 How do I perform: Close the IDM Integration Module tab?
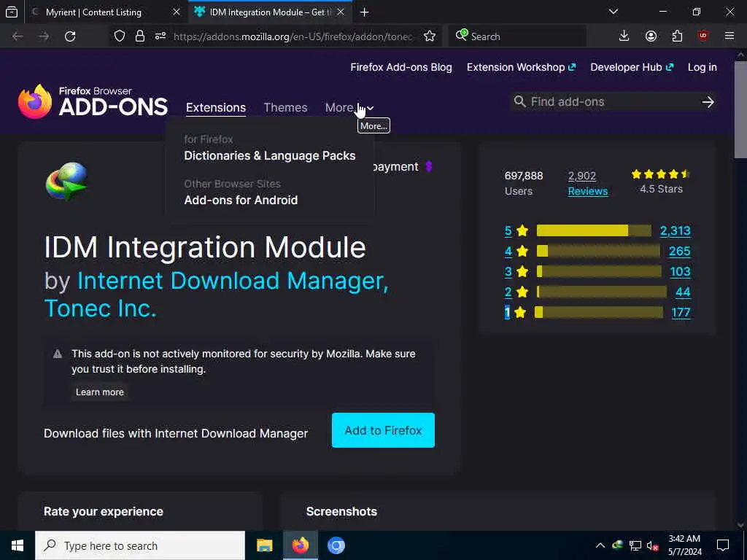coord(341,12)
